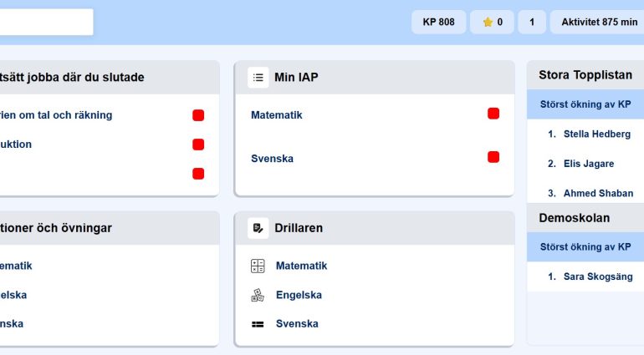Click the Drillaren edit icon
This screenshot has width=644, height=355.
258,228
